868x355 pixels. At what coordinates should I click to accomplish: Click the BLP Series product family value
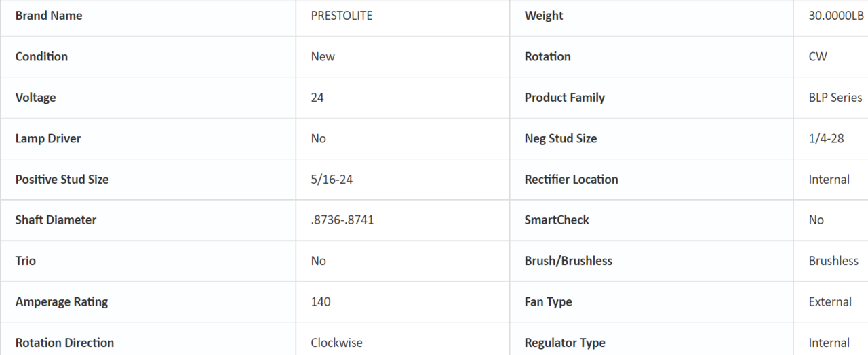click(x=835, y=98)
